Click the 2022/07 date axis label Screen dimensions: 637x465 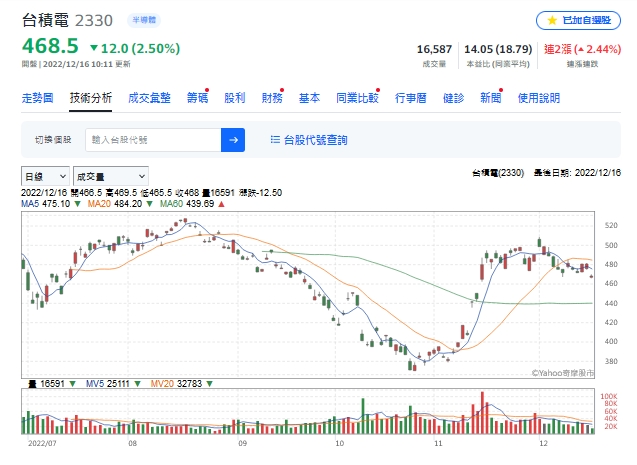pyautogui.click(x=42, y=443)
